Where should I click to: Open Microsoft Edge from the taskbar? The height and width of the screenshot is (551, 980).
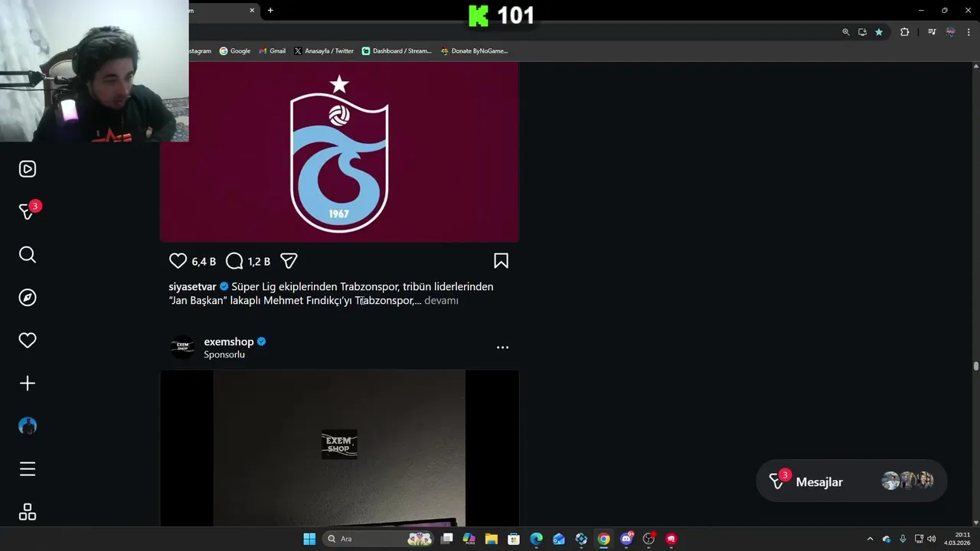click(x=536, y=539)
